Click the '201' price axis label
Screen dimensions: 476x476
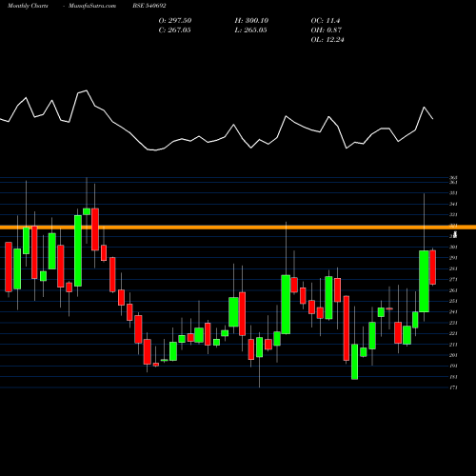(453, 355)
